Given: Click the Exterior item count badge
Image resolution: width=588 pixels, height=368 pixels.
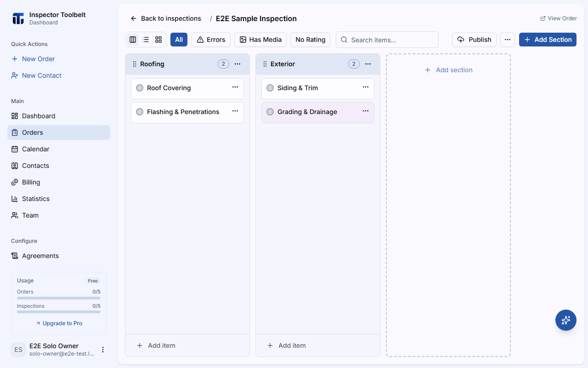Looking at the screenshot, I should pyautogui.click(x=354, y=64).
